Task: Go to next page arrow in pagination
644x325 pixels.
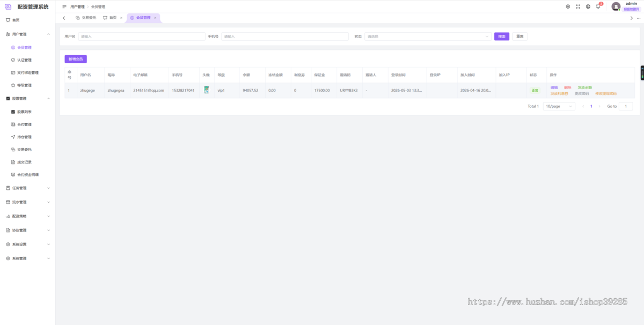Action: point(599,106)
